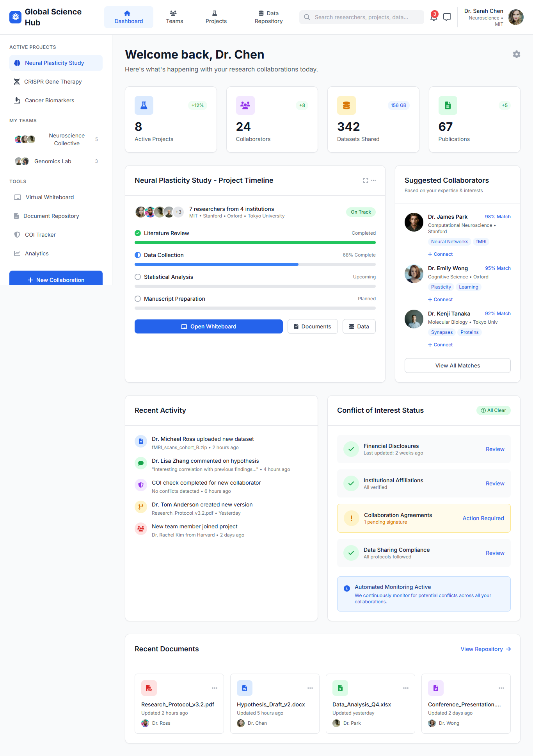Select the Manuscript Preparation phase circle
Screen dimensions: 533x756
(x=138, y=299)
